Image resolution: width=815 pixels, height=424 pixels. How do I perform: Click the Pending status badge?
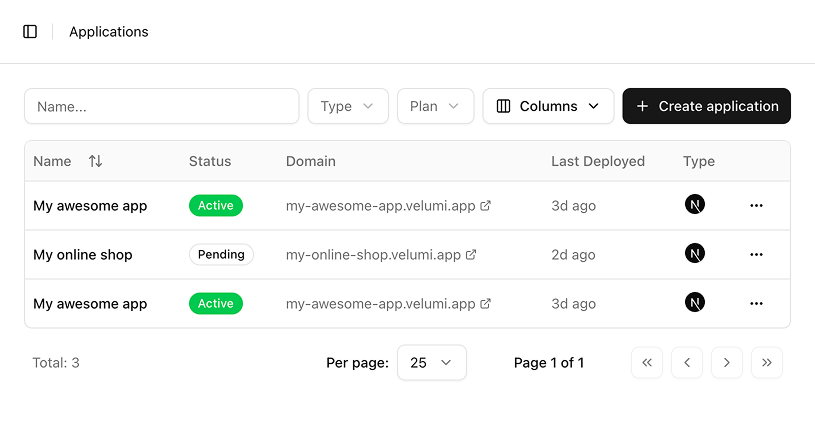click(x=221, y=255)
